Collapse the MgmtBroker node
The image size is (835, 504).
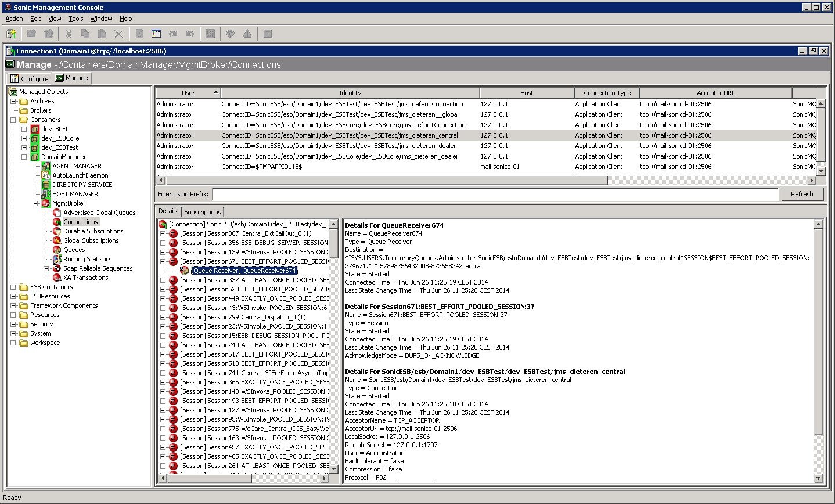tap(35, 203)
